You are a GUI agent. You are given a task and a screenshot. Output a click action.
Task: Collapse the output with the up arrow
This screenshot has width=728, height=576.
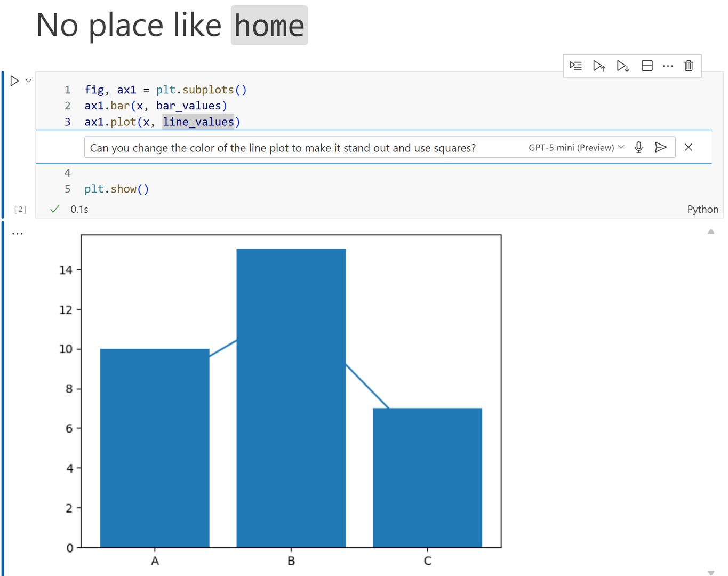(711, 231)
